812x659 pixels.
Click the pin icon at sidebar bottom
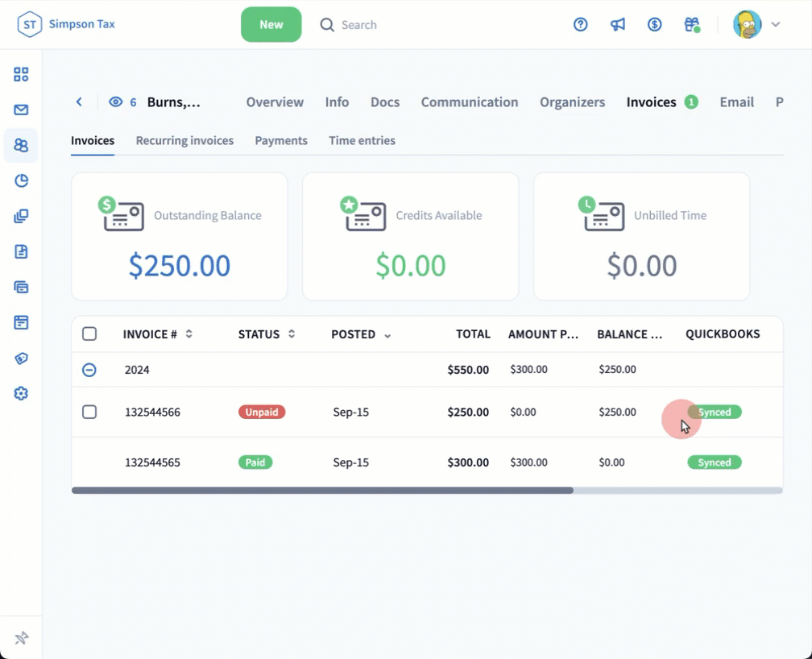tap(21, 638)
